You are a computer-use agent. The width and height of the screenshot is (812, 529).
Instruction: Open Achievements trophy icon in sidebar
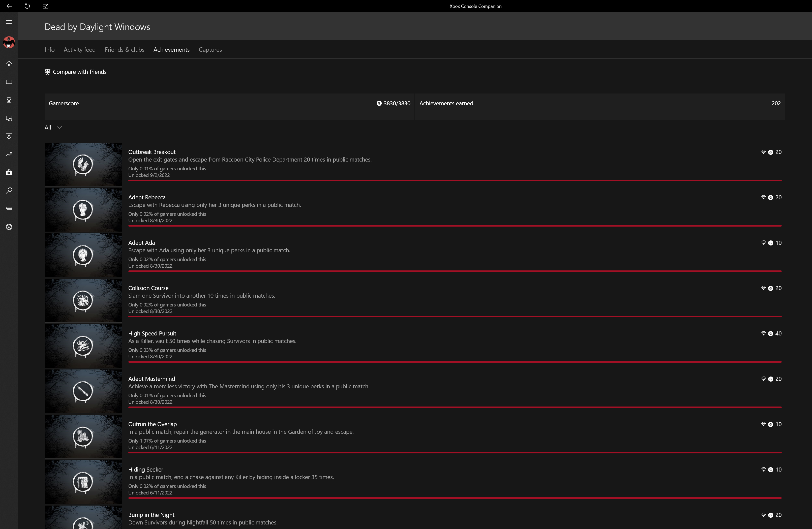click(9, 100)
